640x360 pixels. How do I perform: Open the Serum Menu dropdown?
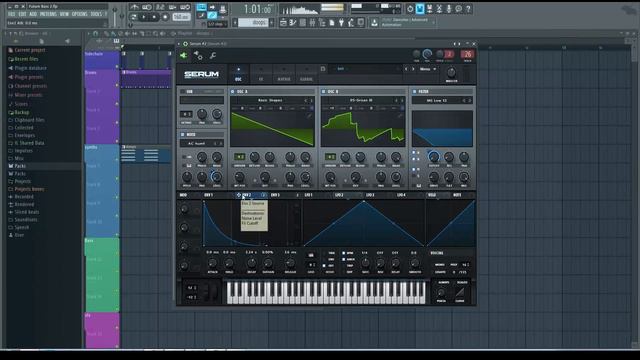[428, 69]
